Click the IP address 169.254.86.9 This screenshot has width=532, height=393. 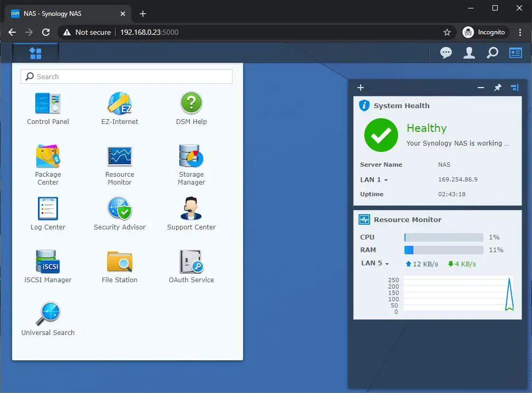click(458, 179)
